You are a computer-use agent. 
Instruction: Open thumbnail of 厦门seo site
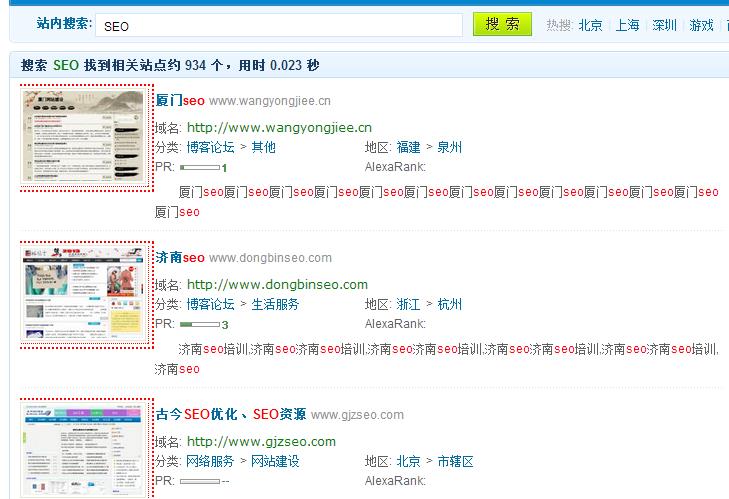tap(85, 136)
